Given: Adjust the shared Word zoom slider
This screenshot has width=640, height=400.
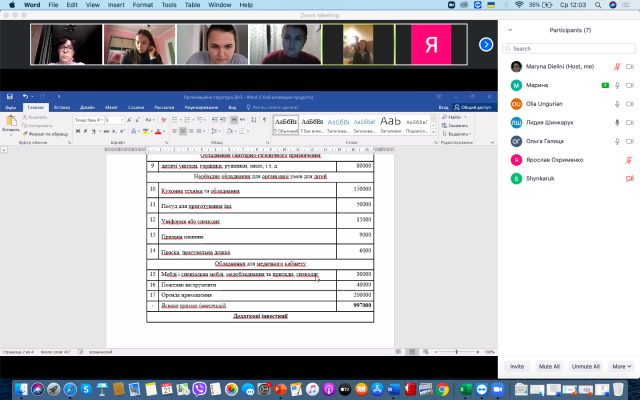Looking at the screenshot, I should [456, 351].
